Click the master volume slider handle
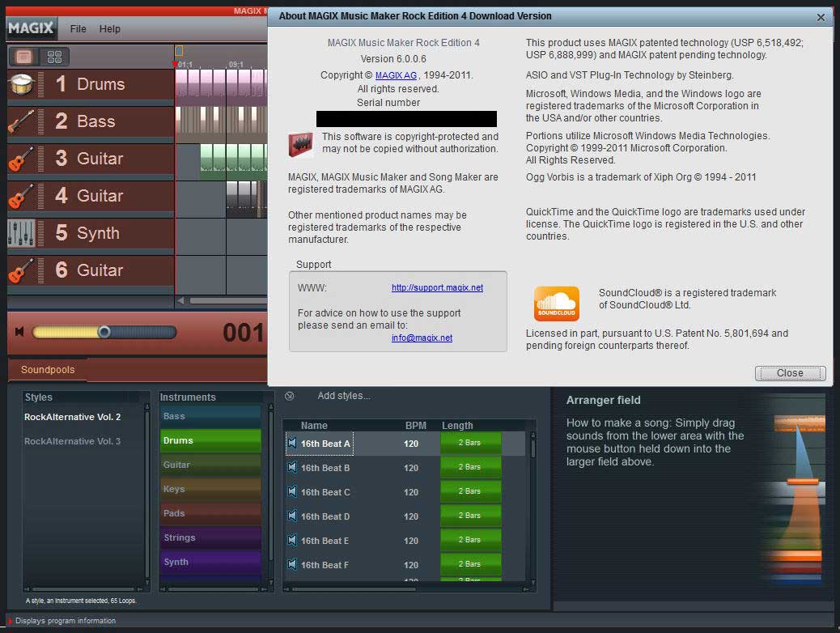Screen dimensions: 840x633 (x=104, y=332)
